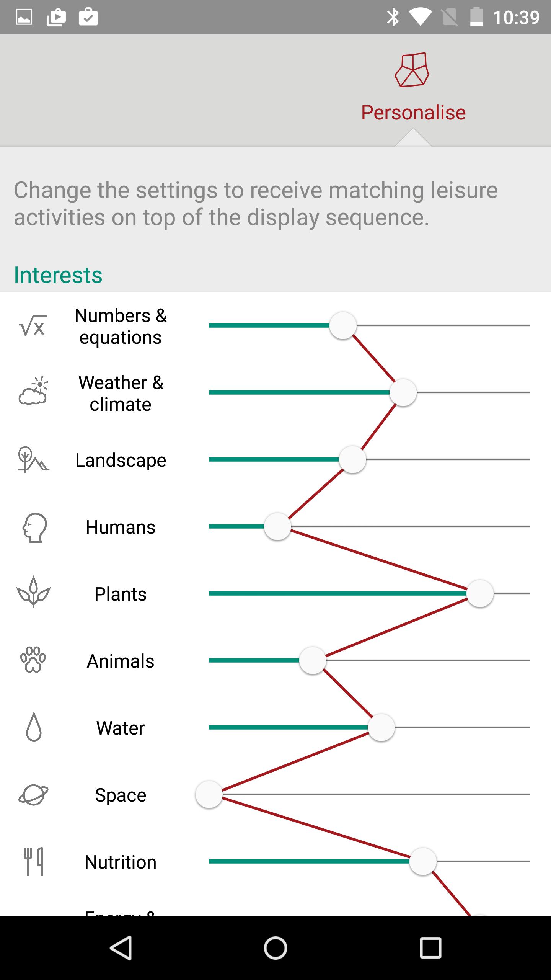The image size is (551, 980).
Task: Tap the leaf Plants icon
Action: [33, 592]
